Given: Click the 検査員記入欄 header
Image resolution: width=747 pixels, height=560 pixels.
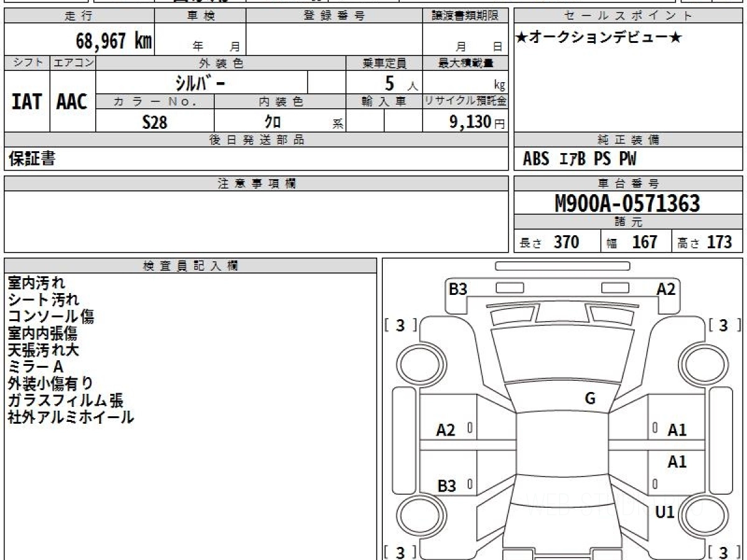Looking at the screenshot, I should point(190,266).
